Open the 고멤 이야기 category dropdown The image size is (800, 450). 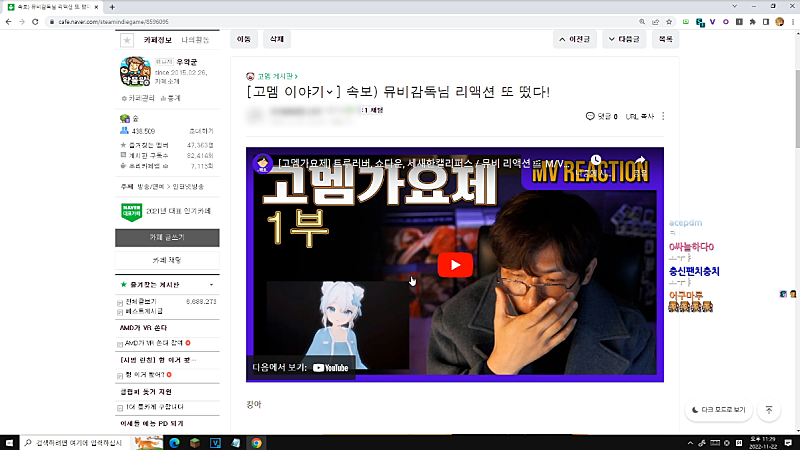293,92
